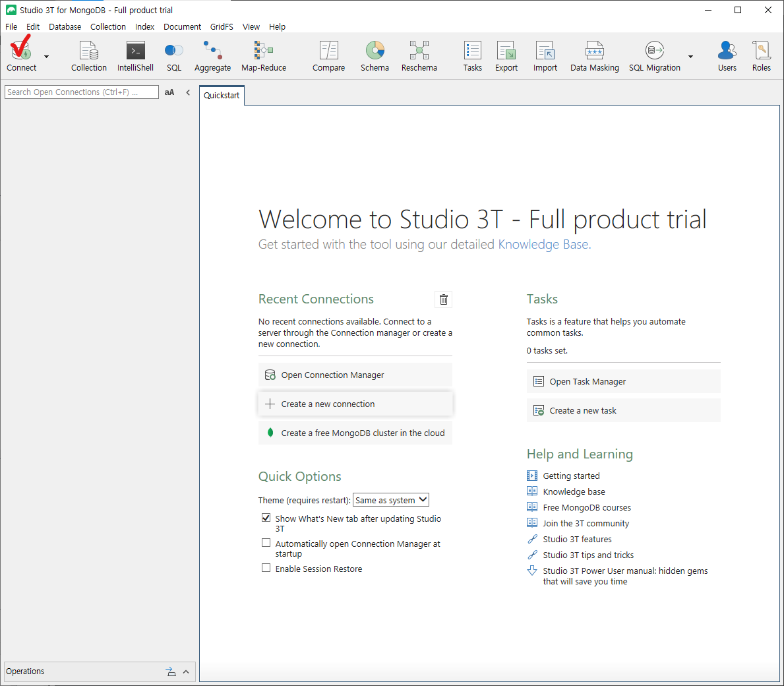784x686 pixels.
Task: Open the File menu
Action: pyautogui.click(x=11, y=26)
